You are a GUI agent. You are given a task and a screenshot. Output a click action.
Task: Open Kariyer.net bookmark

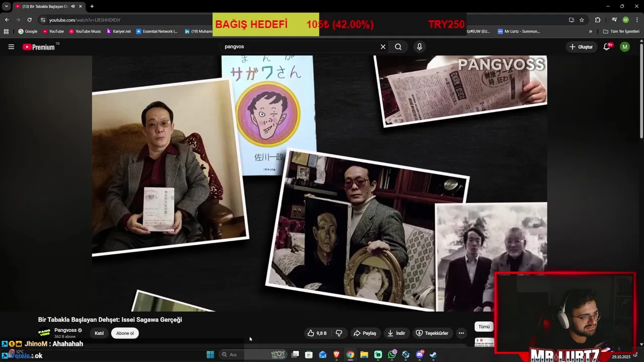[119, 31]
